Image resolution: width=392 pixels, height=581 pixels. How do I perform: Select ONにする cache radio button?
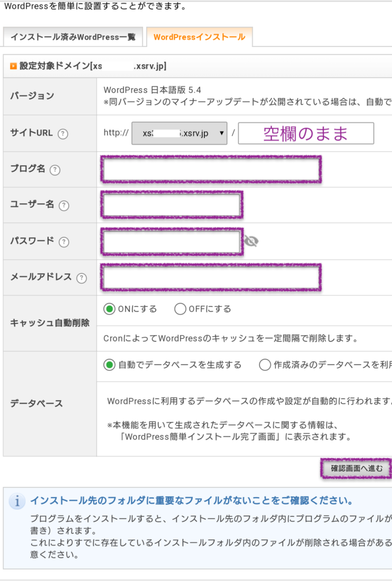coord(109,309)
